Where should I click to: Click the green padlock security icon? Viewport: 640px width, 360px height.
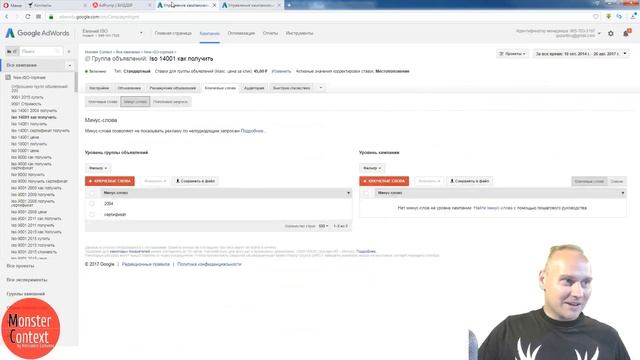click(x=51, y=17)
